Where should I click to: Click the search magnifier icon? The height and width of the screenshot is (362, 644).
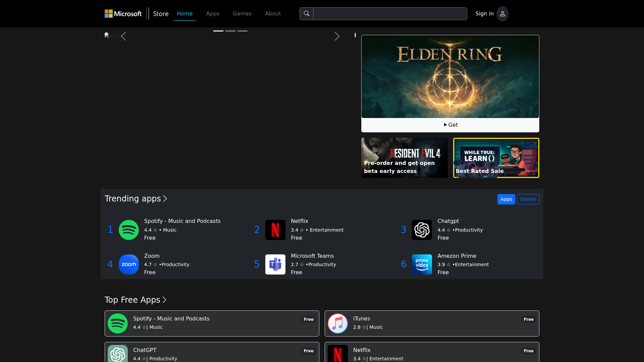point(307,14)
